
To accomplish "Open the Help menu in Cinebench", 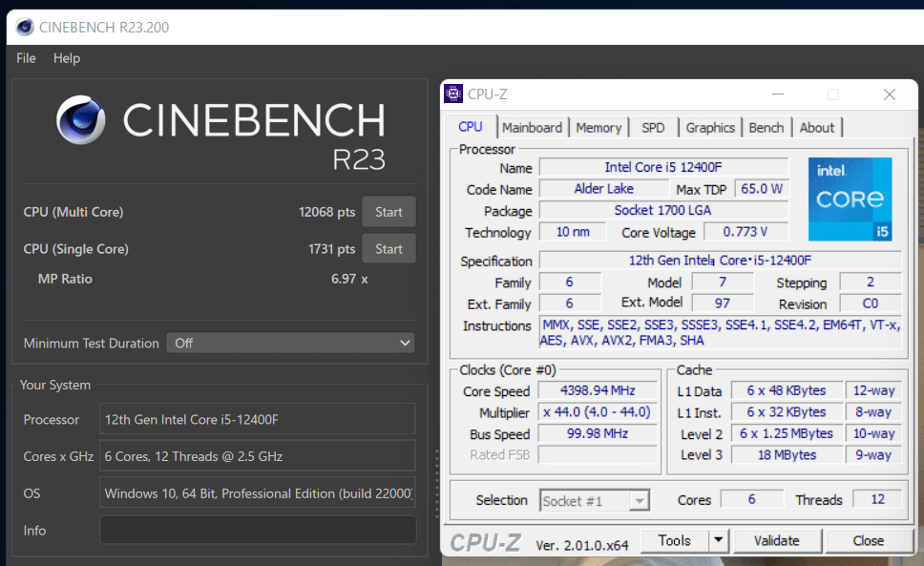I will click(67, 58).
